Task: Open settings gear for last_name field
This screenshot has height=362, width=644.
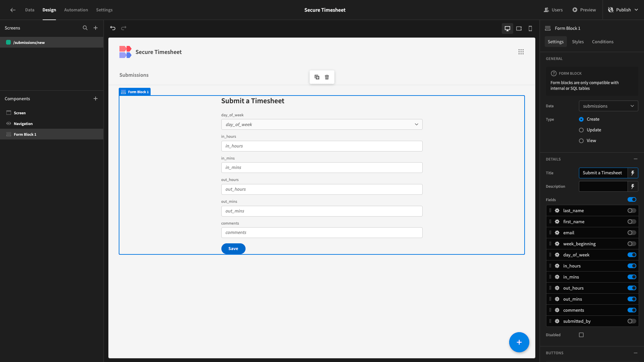Action: [557, 210]
